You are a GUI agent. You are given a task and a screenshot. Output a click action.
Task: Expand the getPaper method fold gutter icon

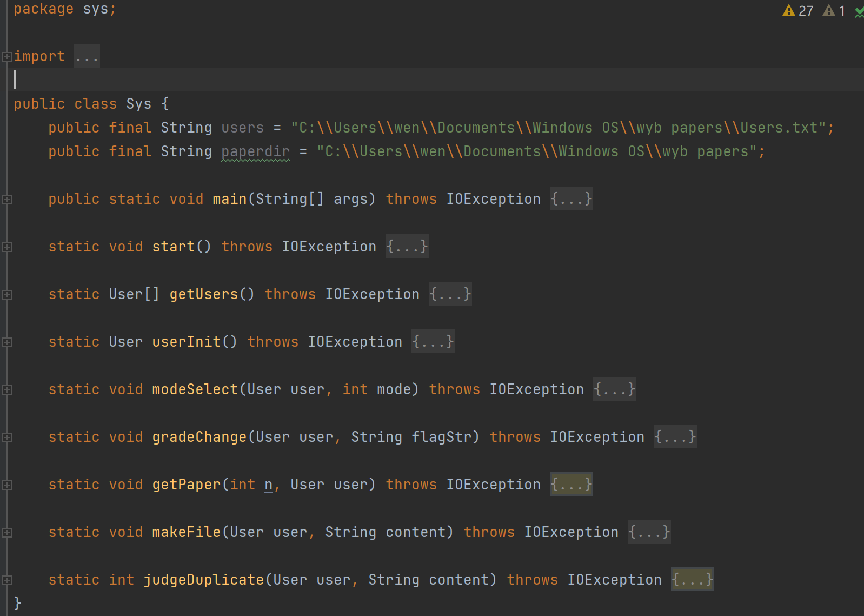pyautogui.click(x=7, y=485)
